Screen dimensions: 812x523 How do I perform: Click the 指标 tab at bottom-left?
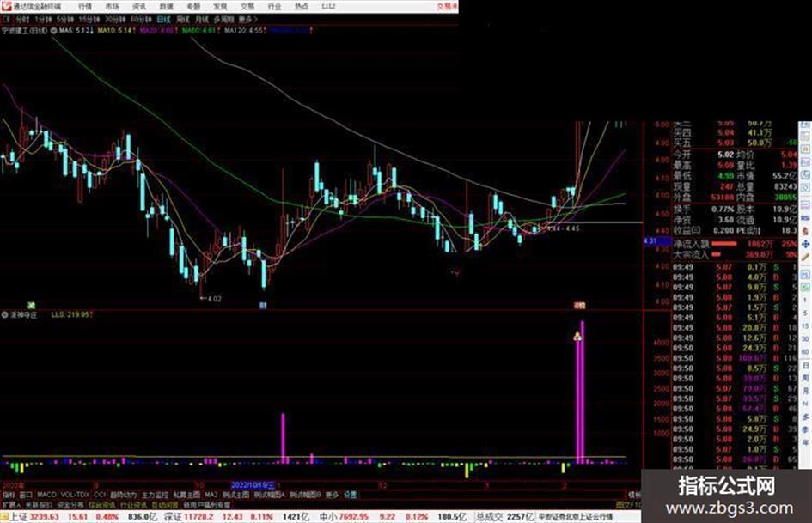click(x=9, y=495)
